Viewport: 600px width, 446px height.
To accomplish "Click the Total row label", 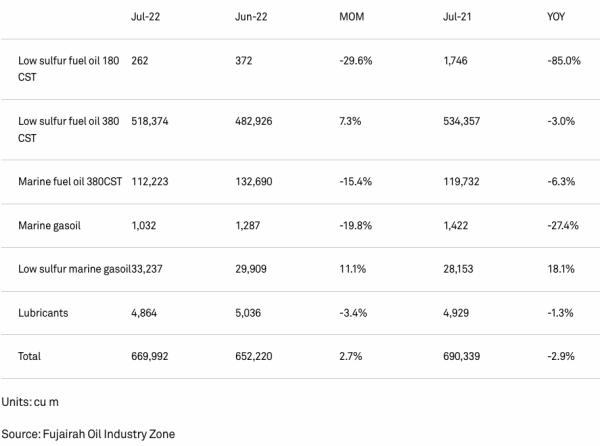I will [x=29, y=356].
